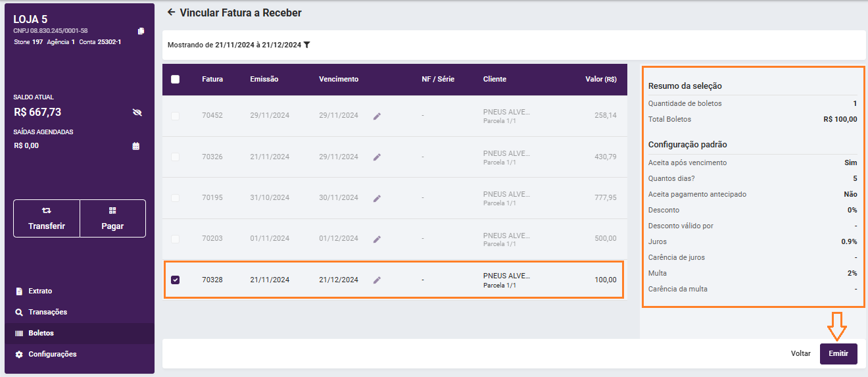Viewport: 868px width, 377px height.
Task: Edit due date of invoice 70452
Action: point(377,116)
